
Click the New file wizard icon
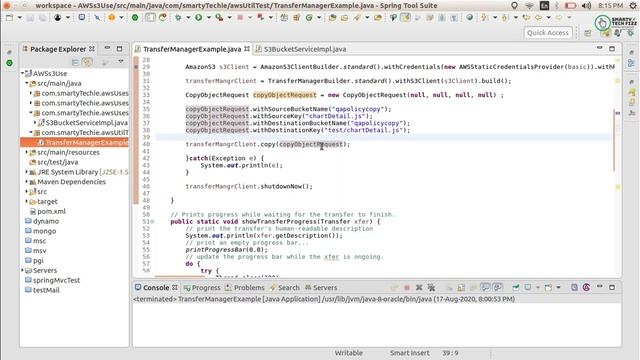[9, 18]
